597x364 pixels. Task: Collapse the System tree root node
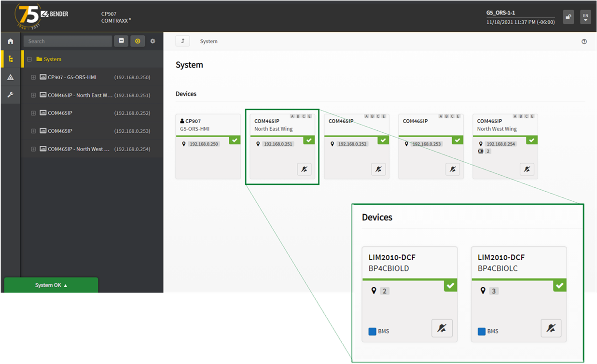(29, 59)
